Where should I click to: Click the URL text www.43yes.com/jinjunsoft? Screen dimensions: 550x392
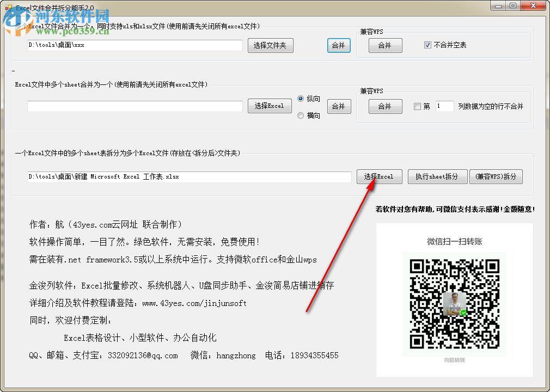click(x=194, y=303)
